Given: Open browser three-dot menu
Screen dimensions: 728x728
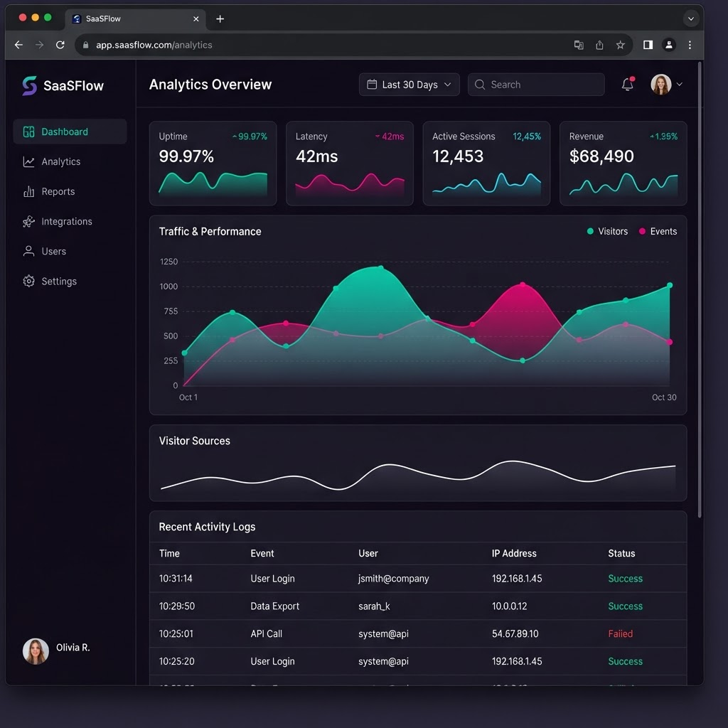Looking at the screenshot, I should pos(690,45).
